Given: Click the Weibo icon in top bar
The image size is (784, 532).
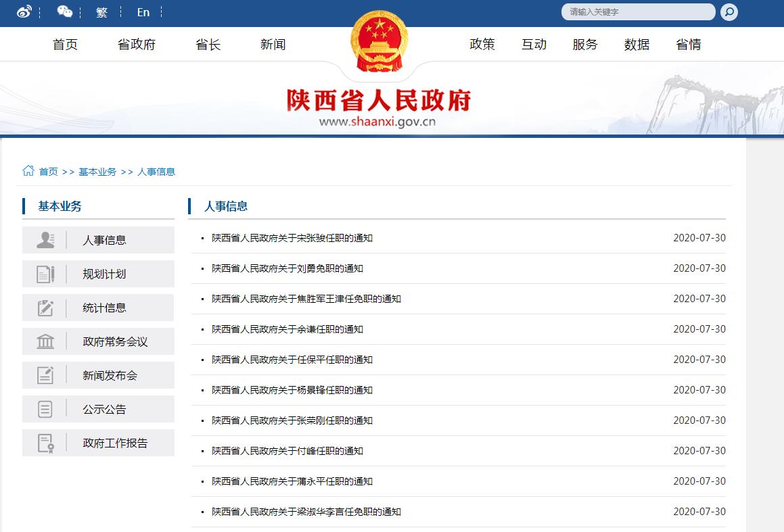Looking at the screenshot, I should point(24,11).
